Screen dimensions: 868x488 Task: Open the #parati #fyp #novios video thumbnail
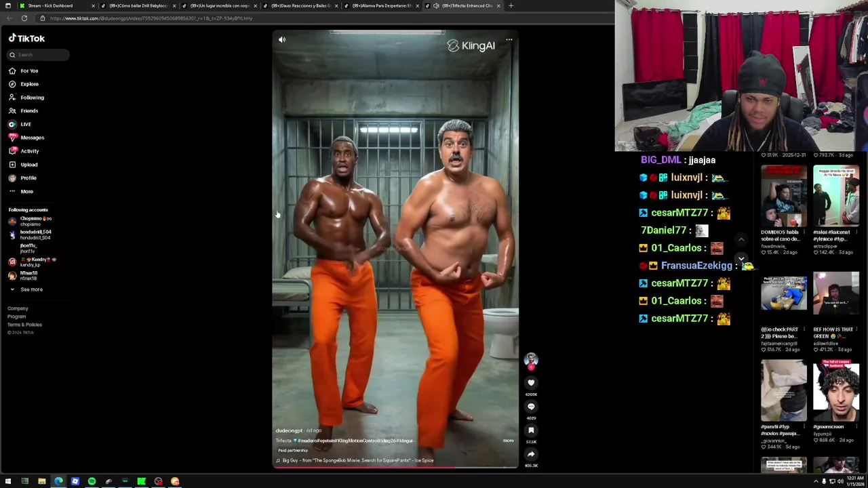tap(784, 391)
